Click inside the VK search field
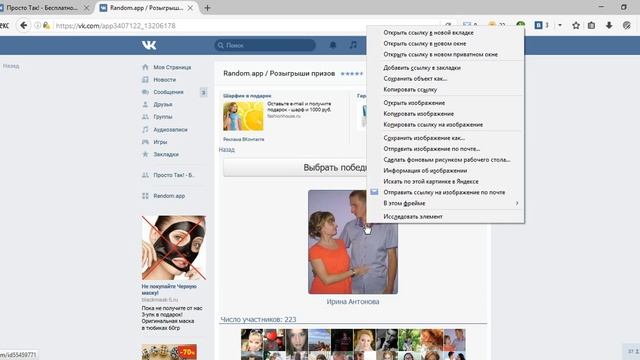Screen dimensions: 640x360 [265, 45]
